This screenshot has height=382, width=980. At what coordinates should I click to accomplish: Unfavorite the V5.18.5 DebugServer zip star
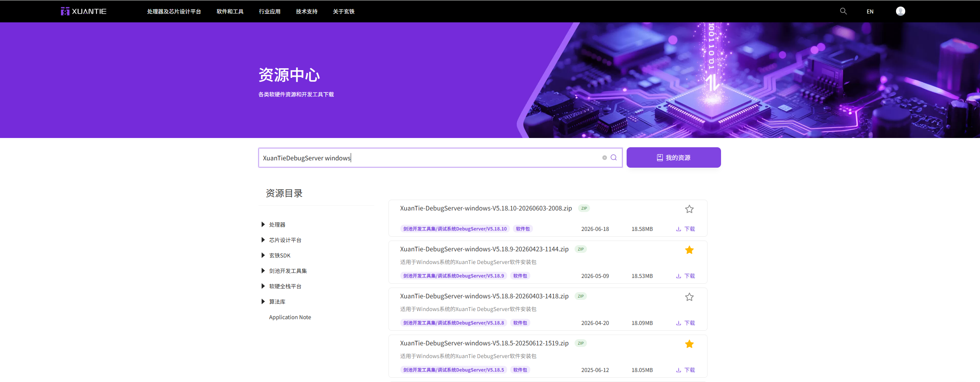click(689, 344)
